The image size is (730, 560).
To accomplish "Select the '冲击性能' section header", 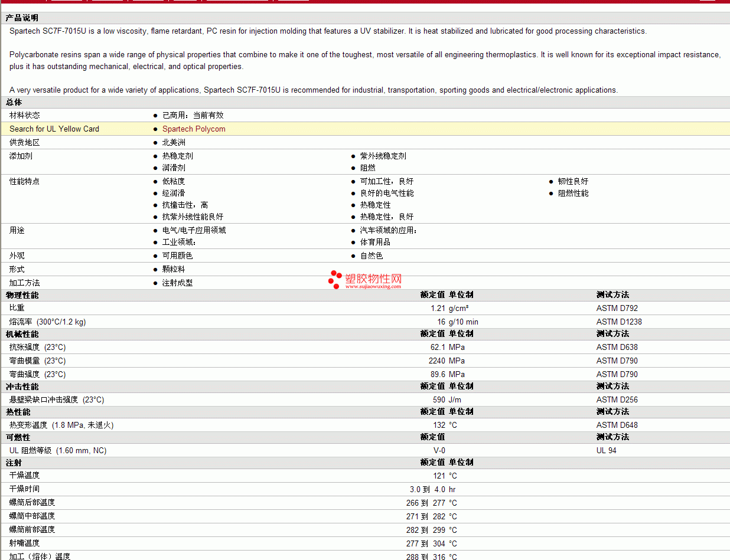I will point(22,387).
